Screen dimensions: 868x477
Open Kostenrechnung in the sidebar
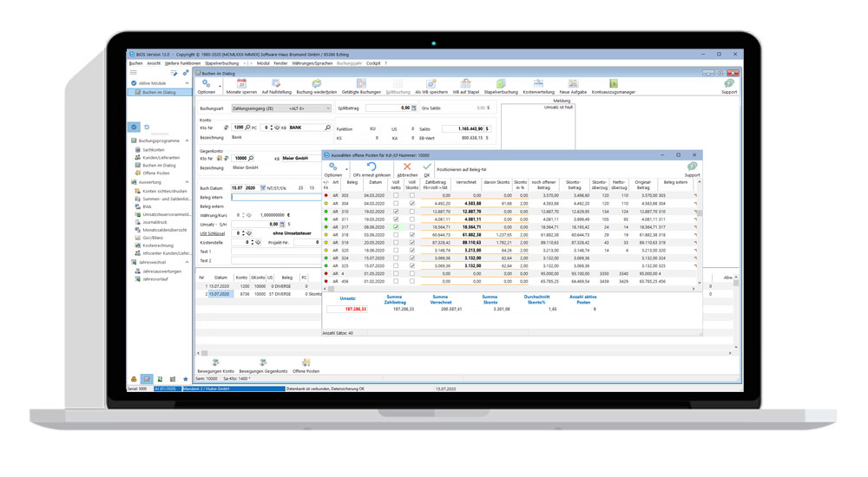[x=158, y=245]
